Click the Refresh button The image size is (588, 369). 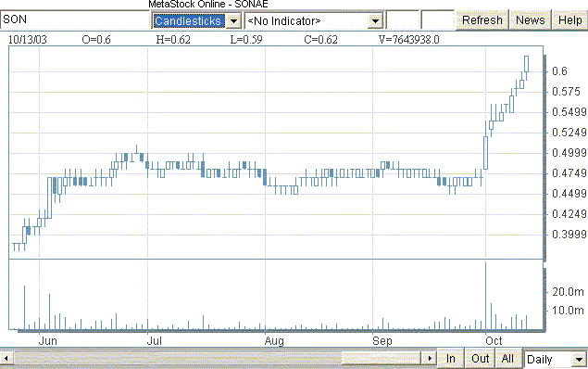[x=482, y=19]
